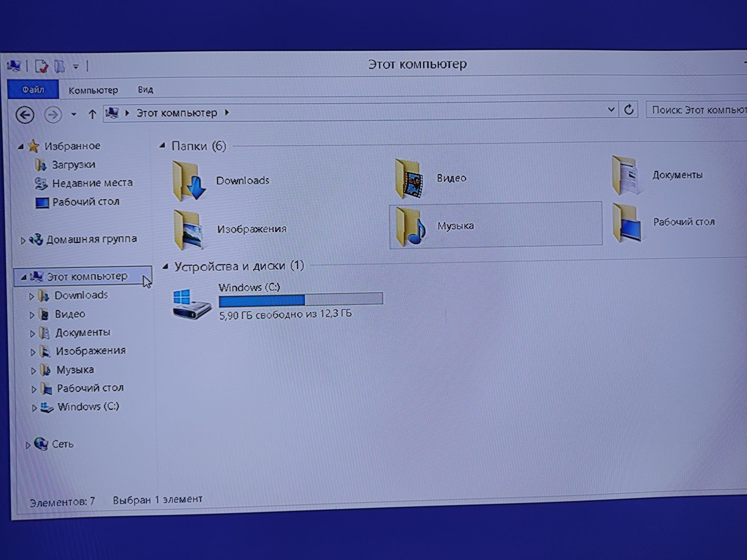Viewport: 747px width, 560px height.
Task: Open the Файл ribbon tab
Action: tap(33, 90)
